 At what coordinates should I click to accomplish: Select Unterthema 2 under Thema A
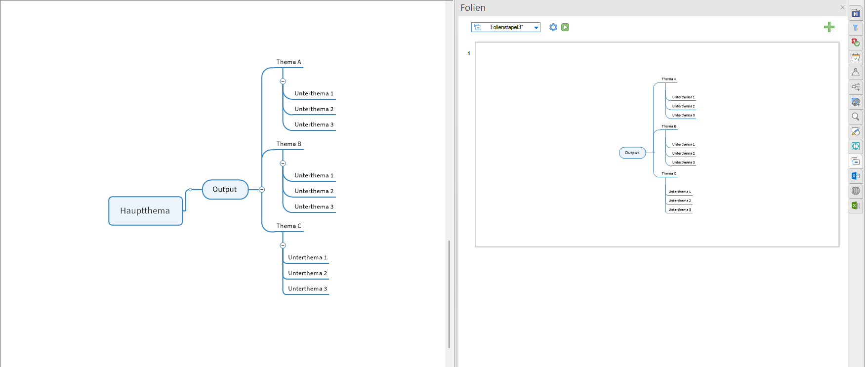pos(314,109)
